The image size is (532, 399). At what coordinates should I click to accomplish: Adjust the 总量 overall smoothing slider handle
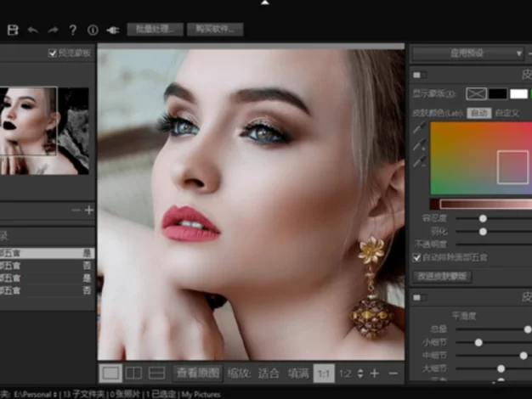pyautogui.click(x=528, y=329)
